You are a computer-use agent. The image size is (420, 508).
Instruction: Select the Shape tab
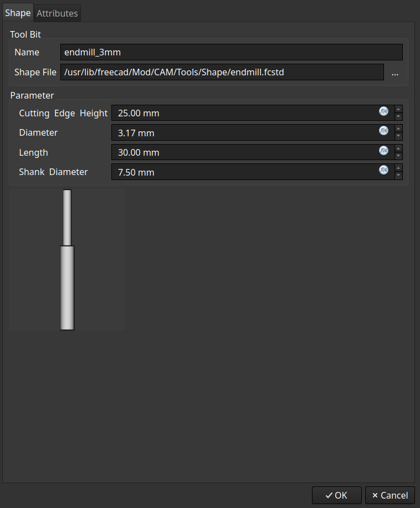coord(18,13)
